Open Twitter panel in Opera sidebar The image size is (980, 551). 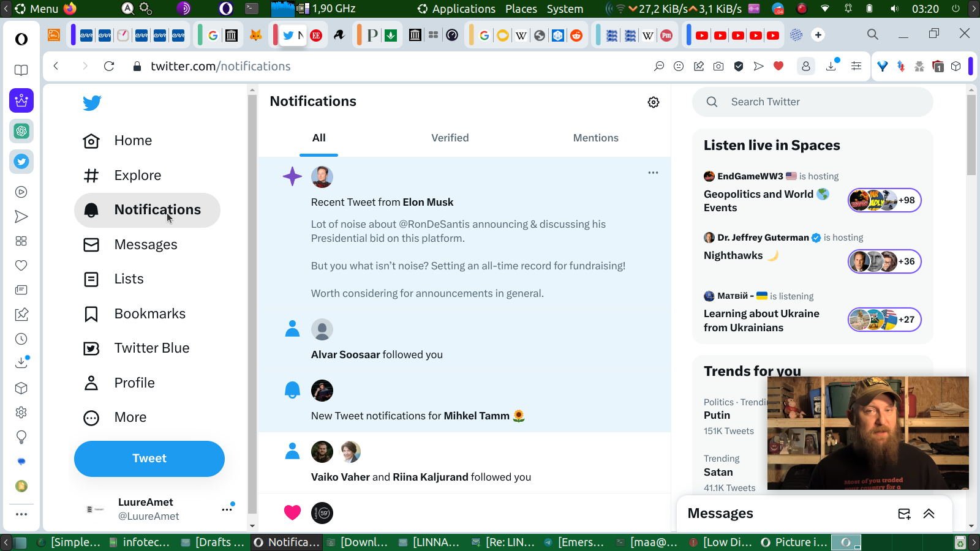[x=21, y=162]
